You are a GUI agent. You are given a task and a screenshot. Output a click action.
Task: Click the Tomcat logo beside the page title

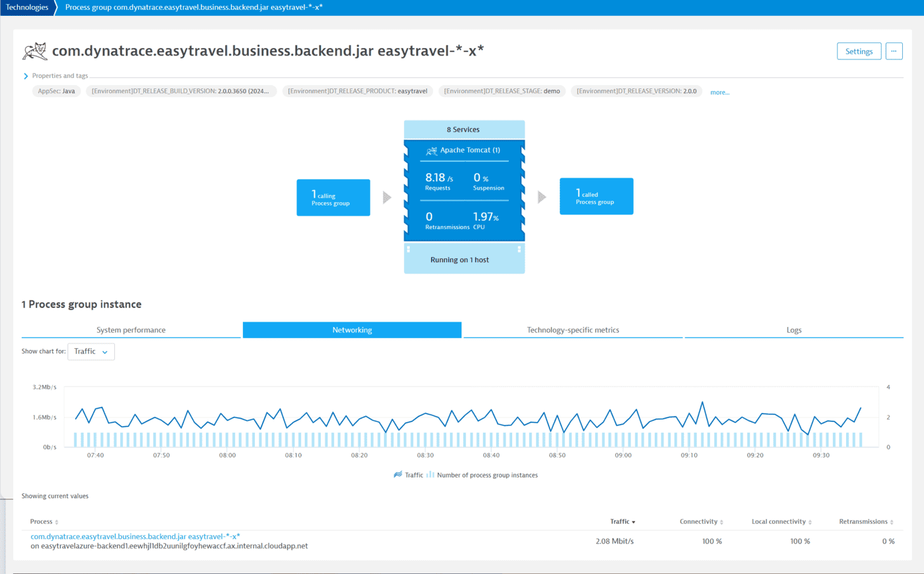35,52
